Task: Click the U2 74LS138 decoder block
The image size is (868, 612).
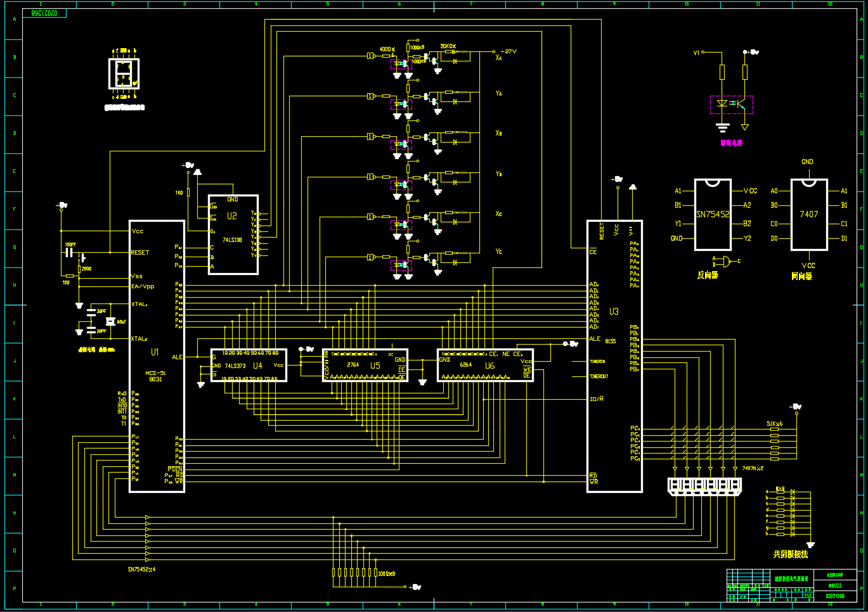Action: coord(233,235)
